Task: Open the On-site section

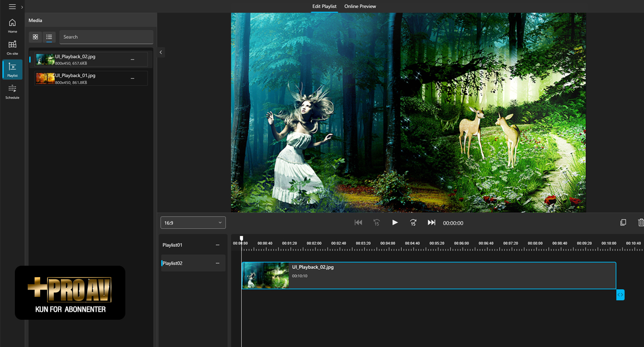Action: tap(12, 48)
